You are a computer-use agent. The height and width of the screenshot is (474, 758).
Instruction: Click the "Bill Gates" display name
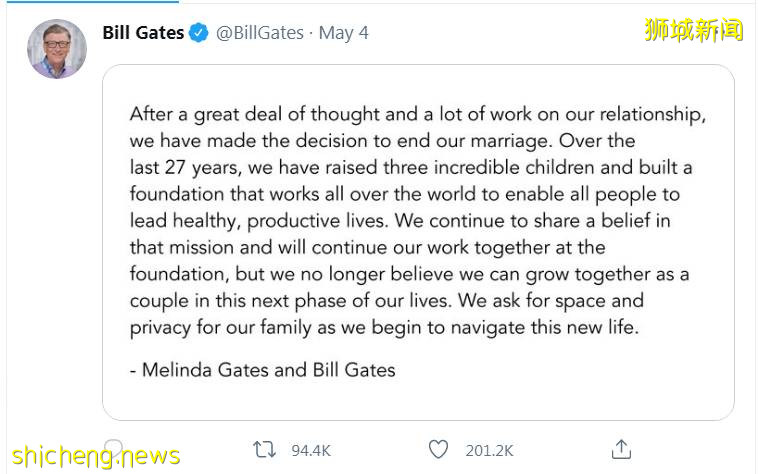(143, 33)
